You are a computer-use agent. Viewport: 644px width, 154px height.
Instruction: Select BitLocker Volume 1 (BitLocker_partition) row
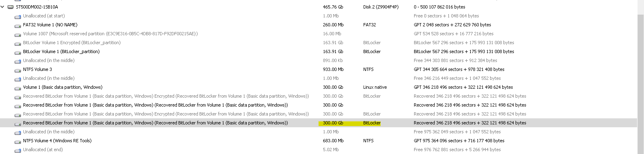pos(318,51)
